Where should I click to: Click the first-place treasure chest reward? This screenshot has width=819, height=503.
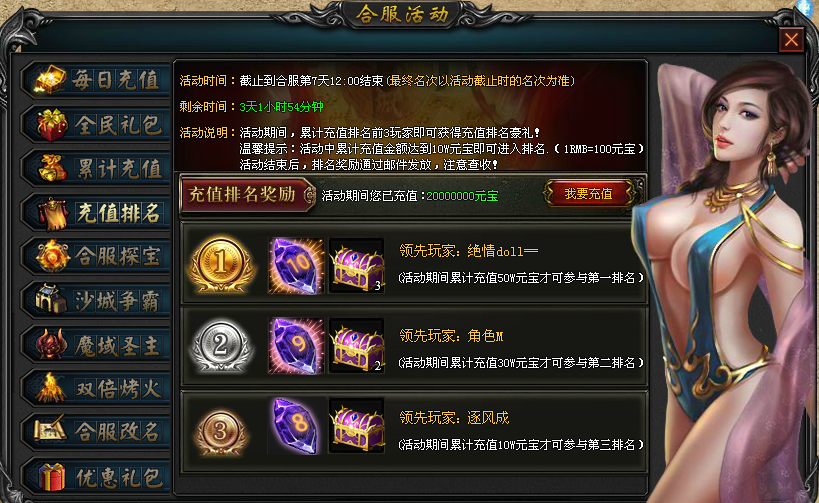point(357,265)
